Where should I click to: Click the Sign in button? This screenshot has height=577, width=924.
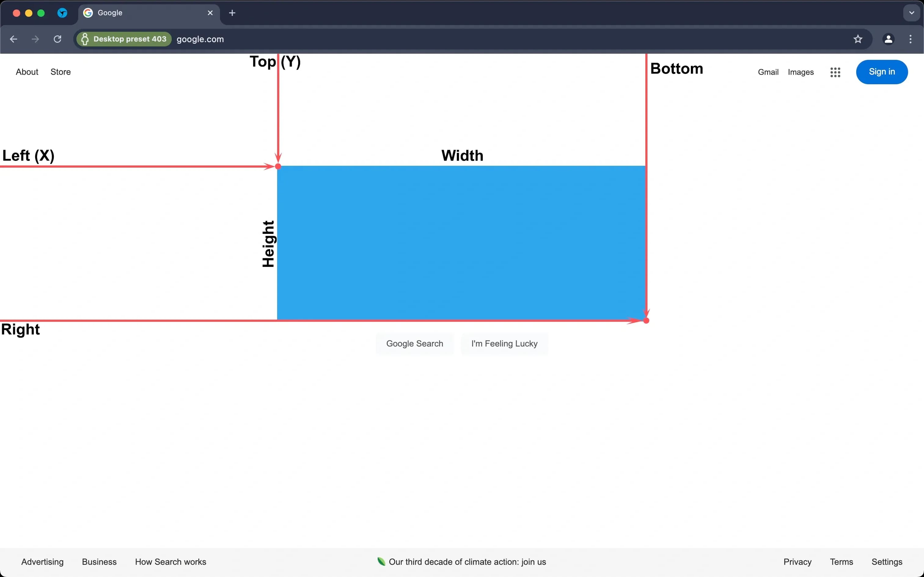882,72
